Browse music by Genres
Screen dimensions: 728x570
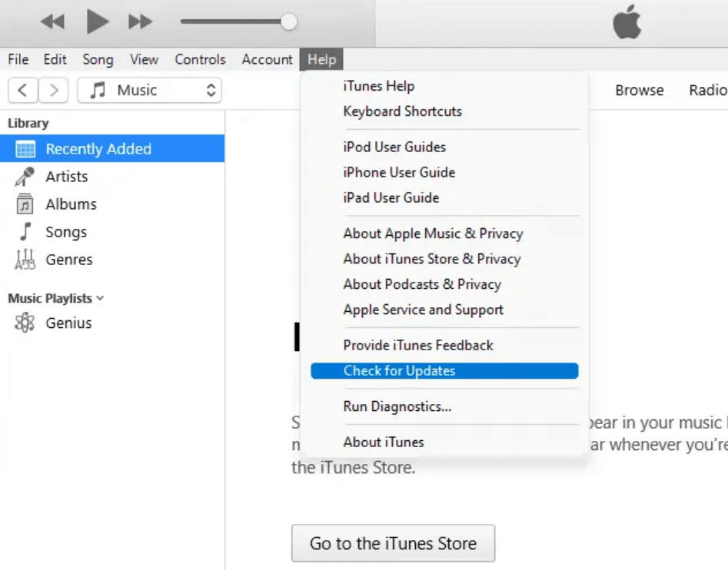coord(69,260)
